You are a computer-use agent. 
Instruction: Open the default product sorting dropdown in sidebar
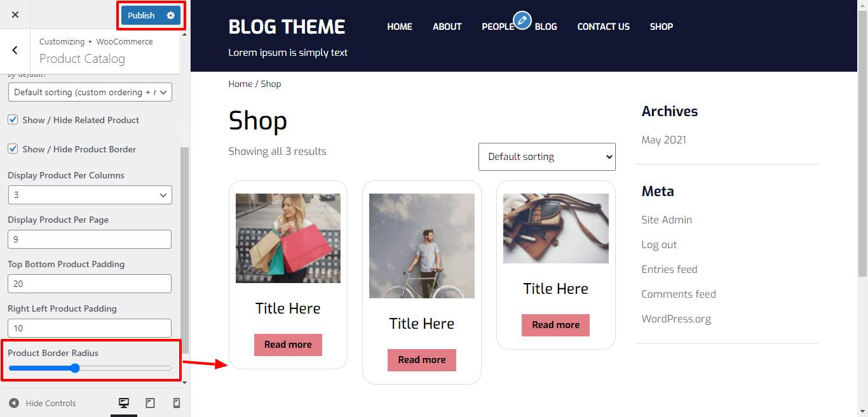click(90, 92)
